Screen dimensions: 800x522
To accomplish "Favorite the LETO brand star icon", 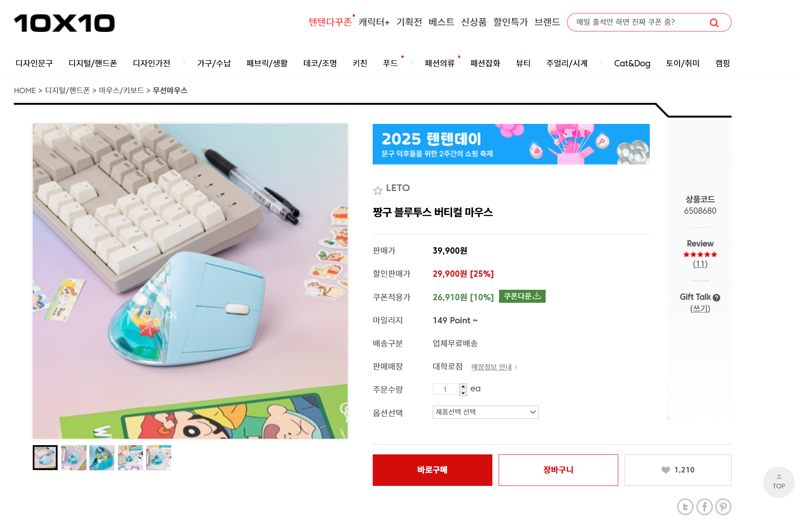I will [378, 190].
